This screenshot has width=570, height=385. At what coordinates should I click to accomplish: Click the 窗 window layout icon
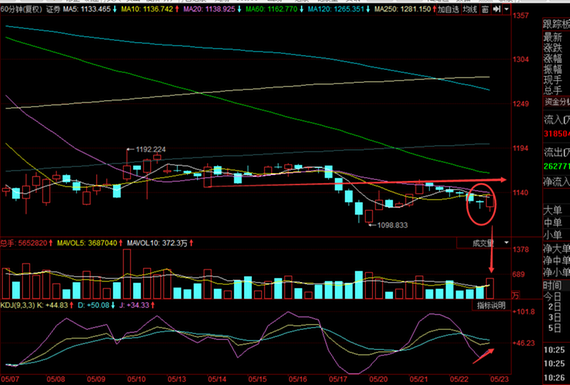(x=485, y=9)
